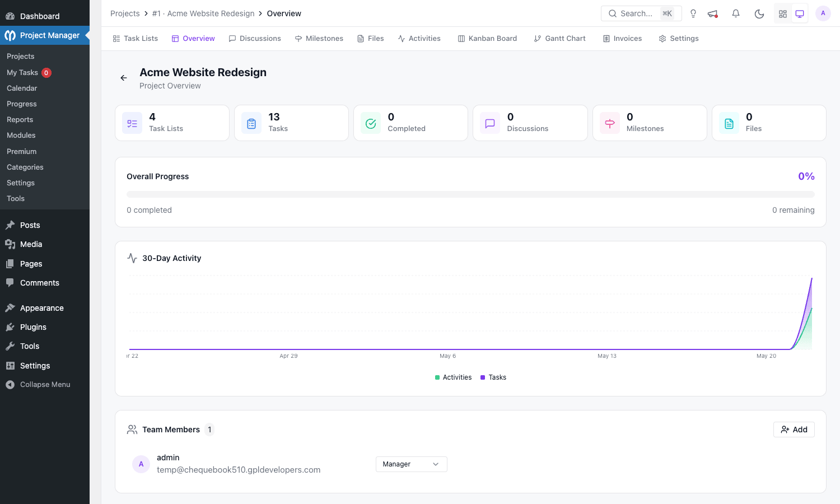Open the lightbulb tips icon

(693, 13)
